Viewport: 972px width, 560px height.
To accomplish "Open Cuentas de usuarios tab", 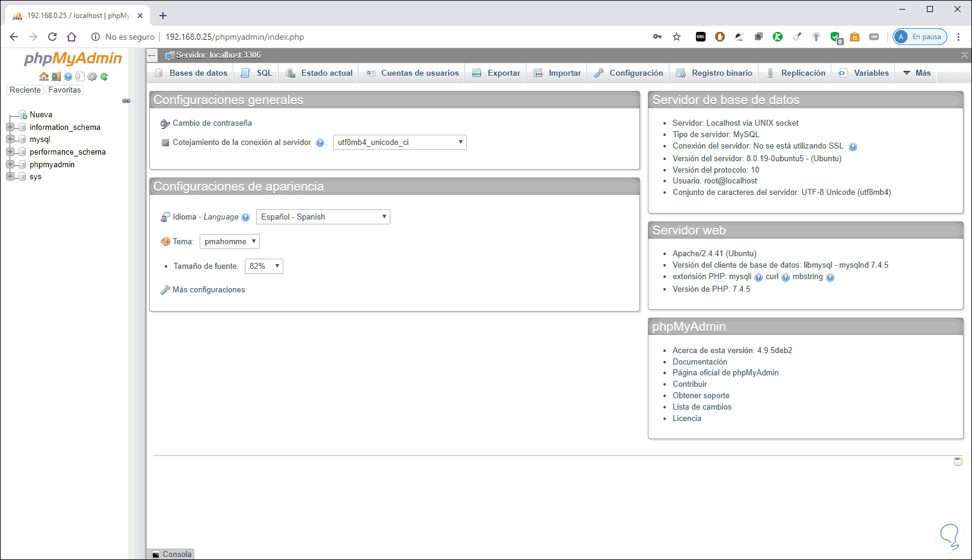I will point(413,73).
